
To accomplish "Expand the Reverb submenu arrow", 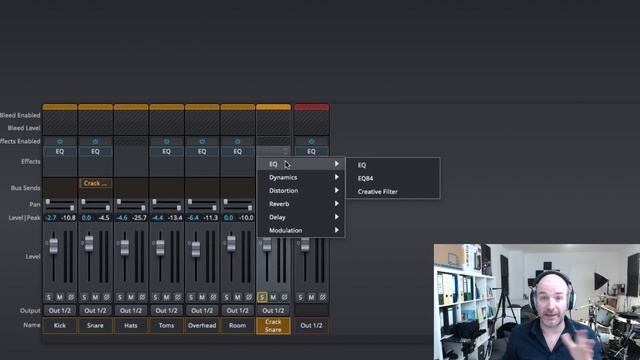I will point(337,204).
